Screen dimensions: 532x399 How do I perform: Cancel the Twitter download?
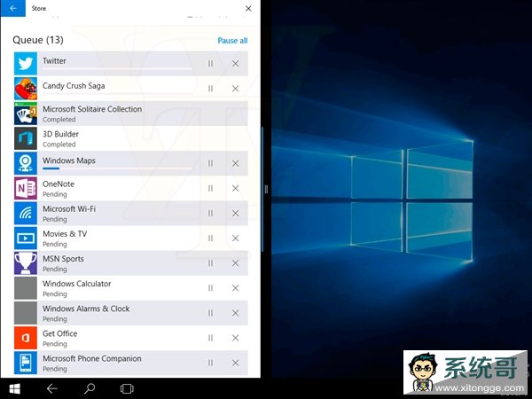click(x=235, y=64)
